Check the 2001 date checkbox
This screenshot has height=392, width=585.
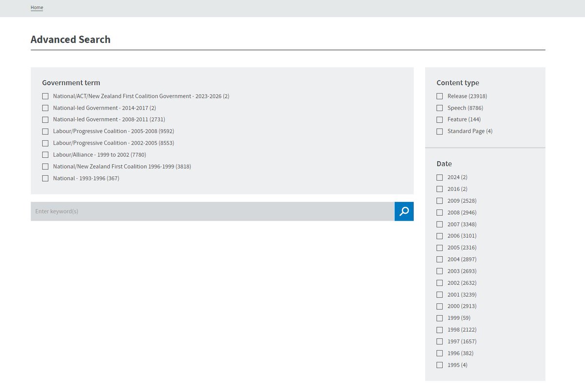coord(440,295)
